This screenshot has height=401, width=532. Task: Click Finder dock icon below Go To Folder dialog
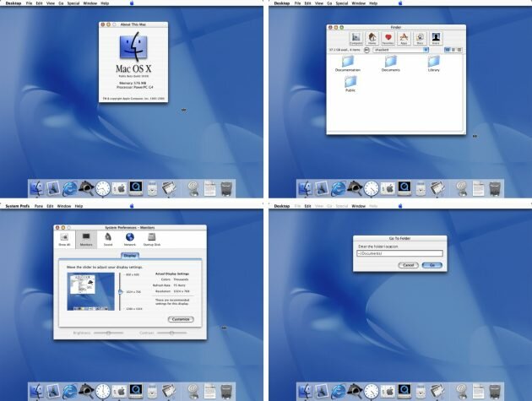pyautogui.click(x=306, y=392)
